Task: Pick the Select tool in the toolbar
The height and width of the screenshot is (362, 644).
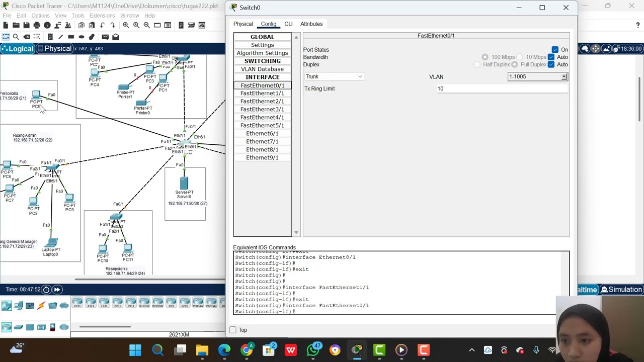Action: (x=6, y=37)
